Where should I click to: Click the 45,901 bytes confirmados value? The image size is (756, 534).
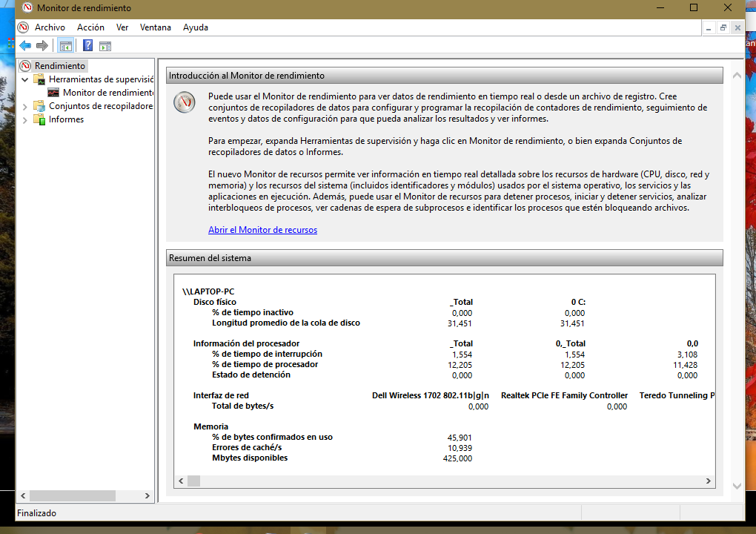click(x=460, y=438)
